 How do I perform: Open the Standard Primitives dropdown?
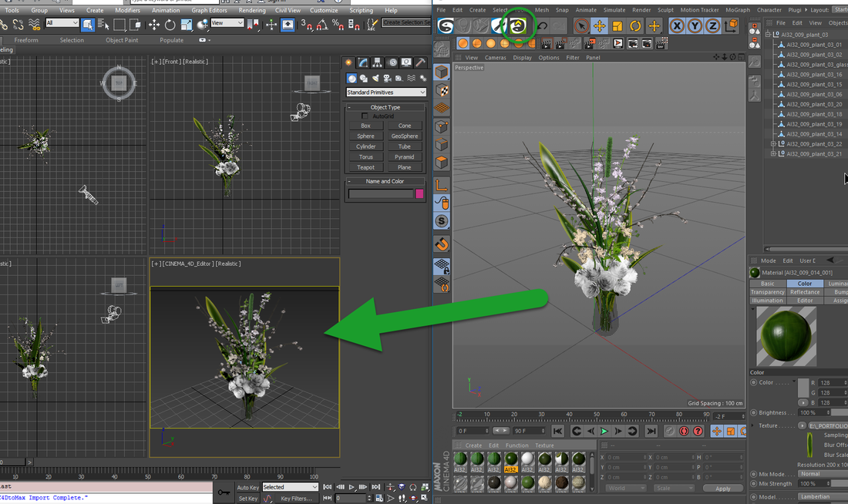click(385, 92)
